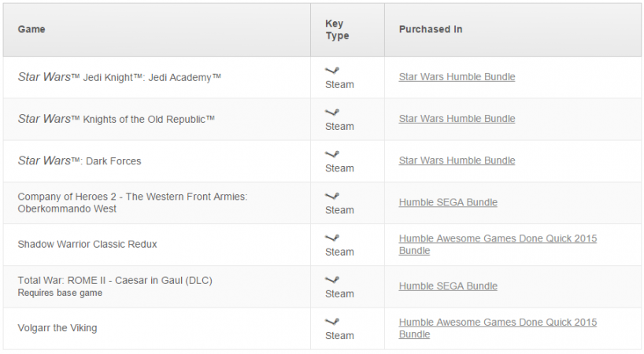Viewport: 644px width, 354px height.
Task: Open the Games Done Quick 2015 link for Shadow Warrior
Action: pos(498,245)
